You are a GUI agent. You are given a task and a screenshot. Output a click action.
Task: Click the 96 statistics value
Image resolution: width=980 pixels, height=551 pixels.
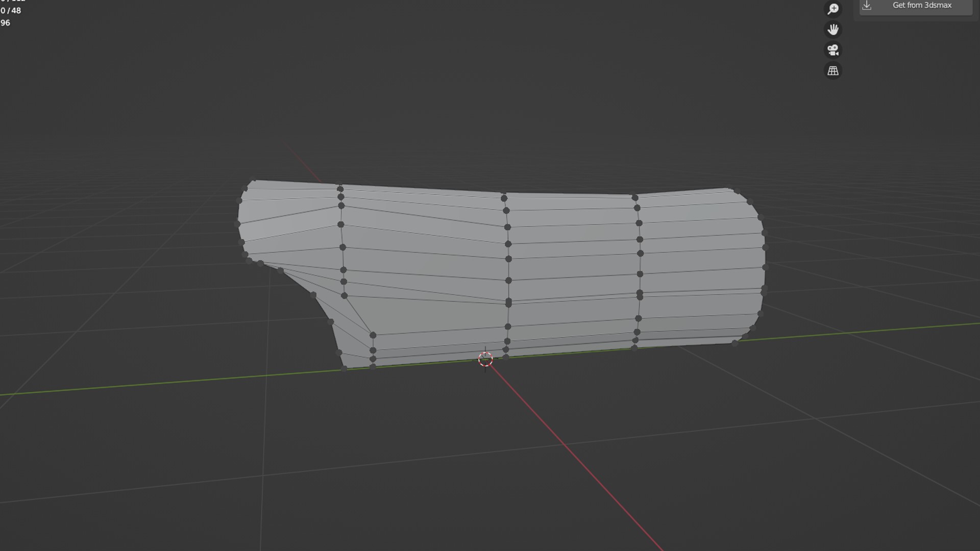[x=5, y=23]
